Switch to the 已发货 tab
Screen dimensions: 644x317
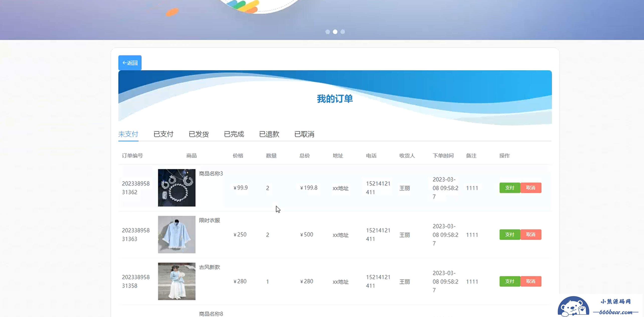click(x=199, y=134)
